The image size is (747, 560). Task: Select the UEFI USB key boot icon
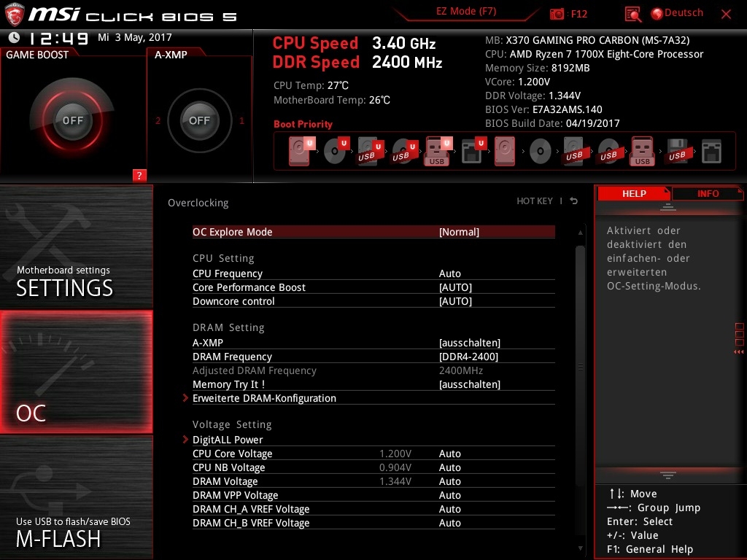(438, 151)
